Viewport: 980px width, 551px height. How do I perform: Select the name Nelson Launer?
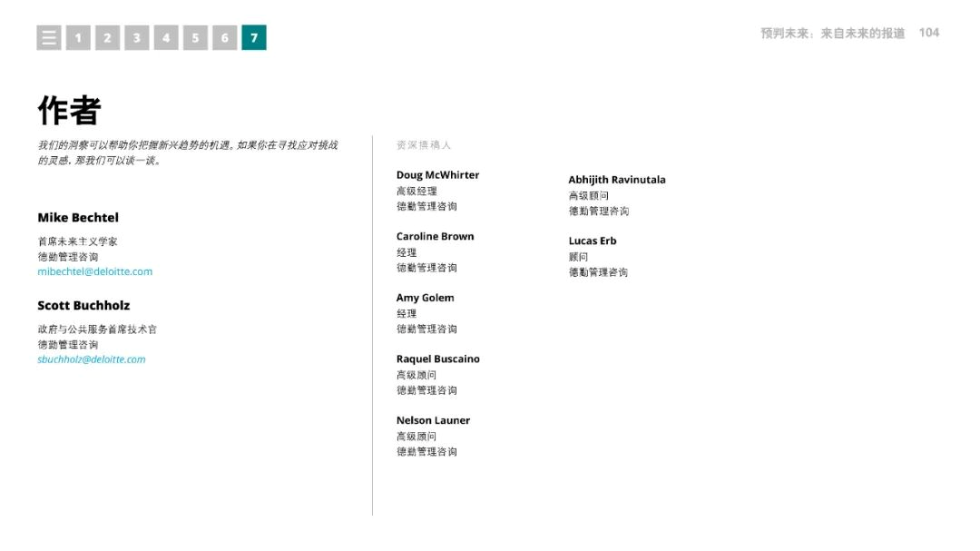(433, 420)
